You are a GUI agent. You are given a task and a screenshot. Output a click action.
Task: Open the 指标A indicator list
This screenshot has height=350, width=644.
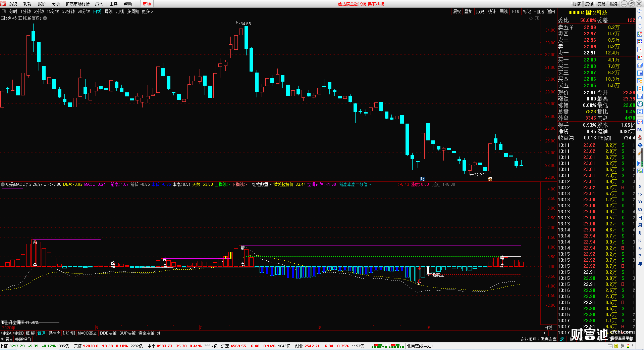[x=6, y=333]
